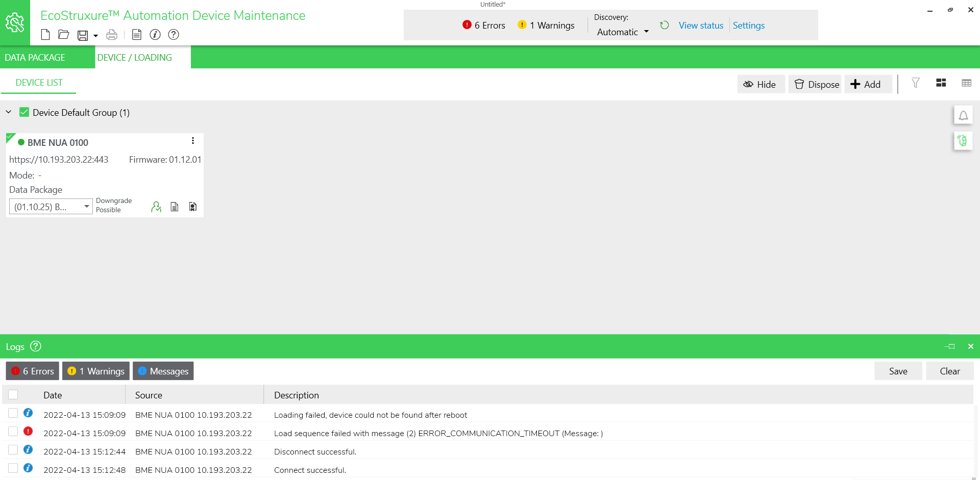Click the green side panel icon below bell
The height and width of the screenshot is (480, 980).
tap(963, 141)
